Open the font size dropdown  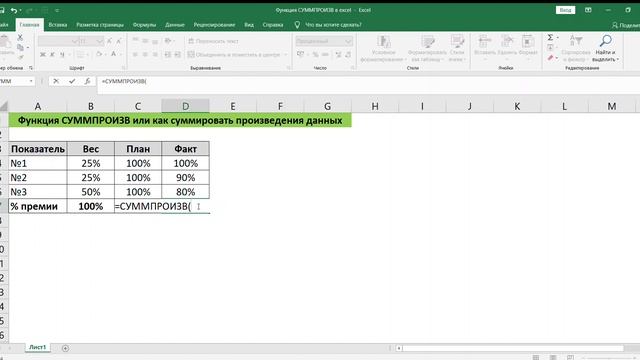(x=100, y=41)
